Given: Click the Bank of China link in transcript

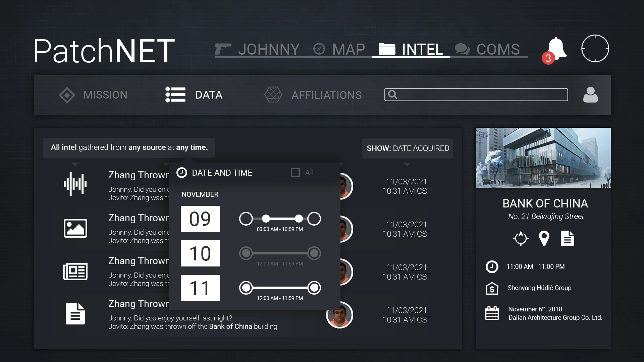Looking at the screenshot, I should coord(230,326).
